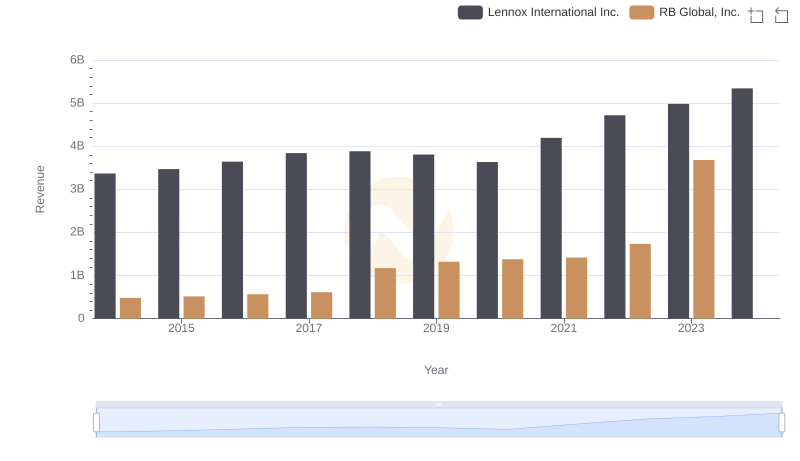Screen dimensions: 800x461
Task: Click the 3B y-axis label
Action: 77,189
